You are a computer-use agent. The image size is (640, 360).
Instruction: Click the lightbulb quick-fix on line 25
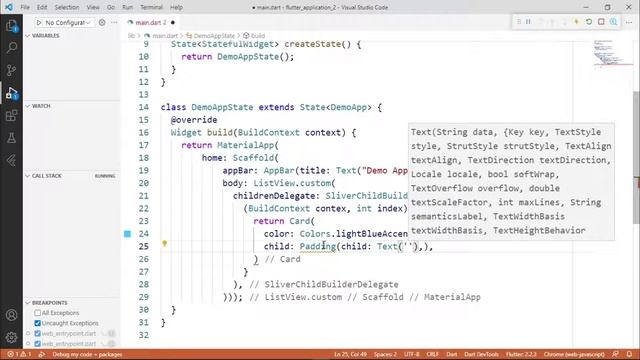(x=164, y=243)
